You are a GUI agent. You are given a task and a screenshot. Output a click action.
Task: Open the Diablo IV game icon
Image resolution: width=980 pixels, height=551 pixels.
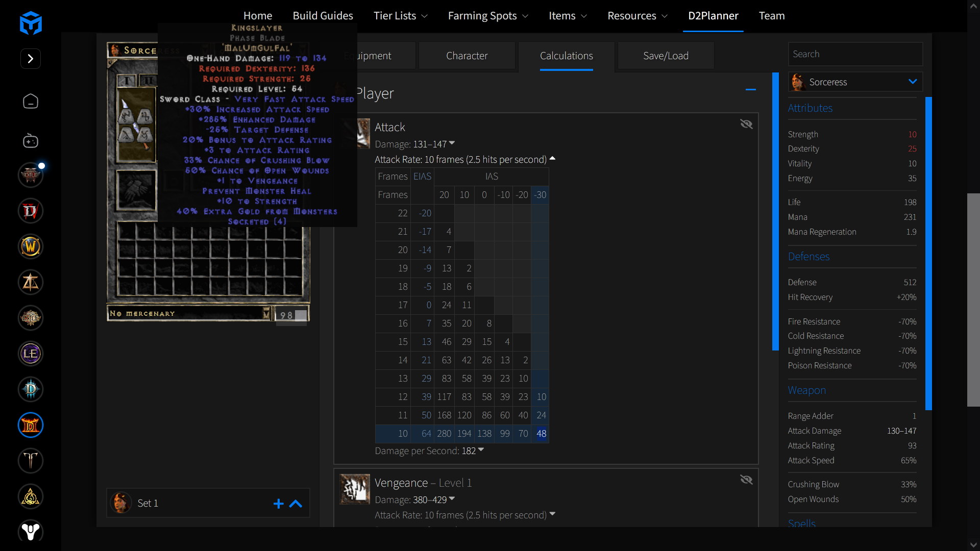(31, 211)
